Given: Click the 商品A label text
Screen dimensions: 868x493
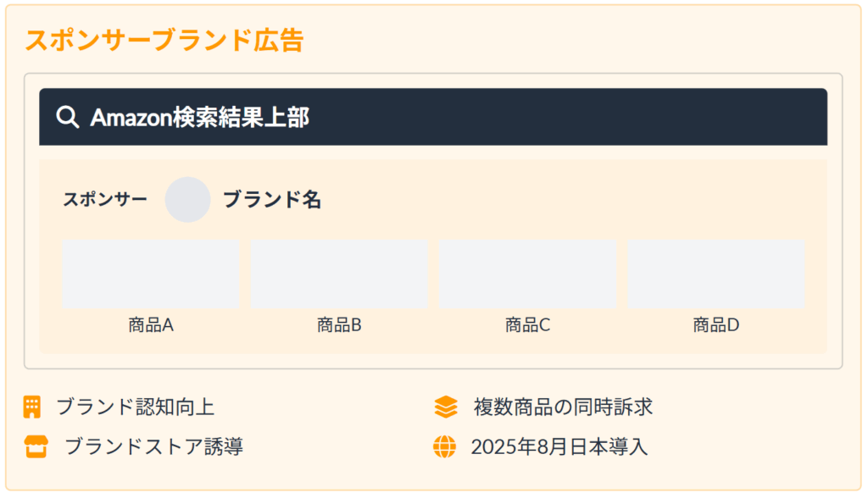Looking at the screenshot, I should coord(151,324).
